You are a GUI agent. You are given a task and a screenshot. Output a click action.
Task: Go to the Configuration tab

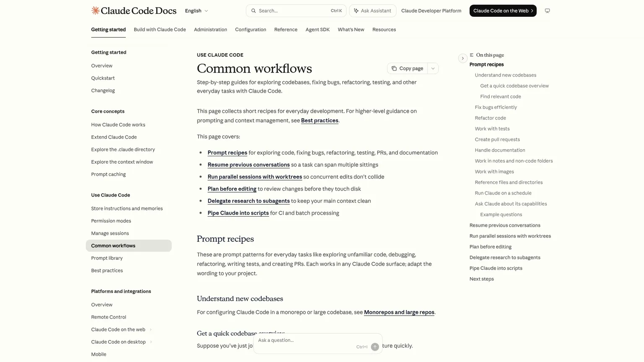pos(251,30)
